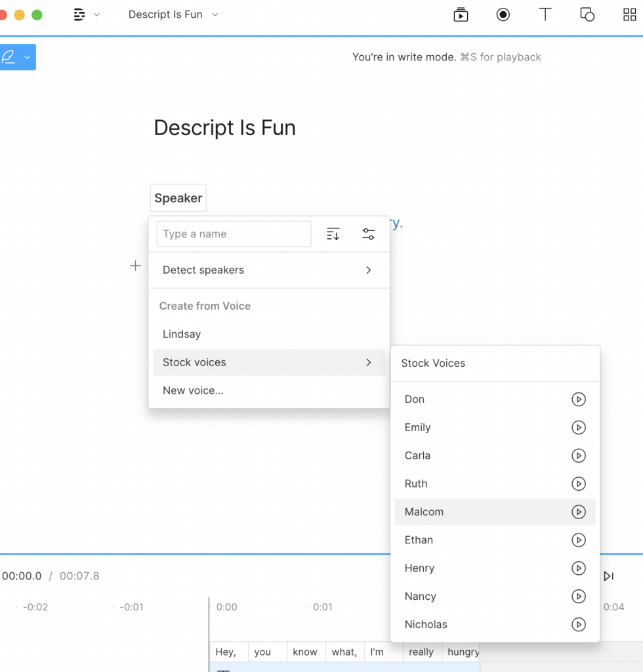Click New voice... option
The width and height of the screenshot is (643, 672).
[x=193, y=390]
